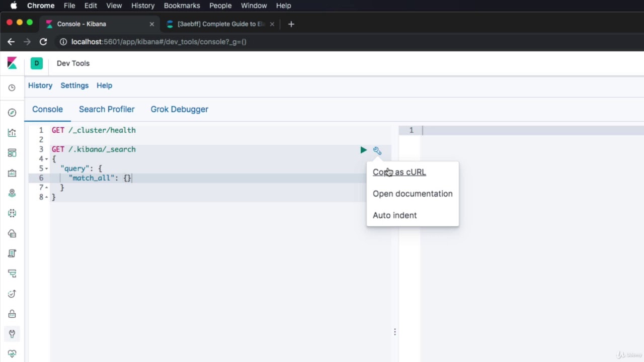Click the Settings link above the console
This screenshot has width=644, height=362.
74,85
